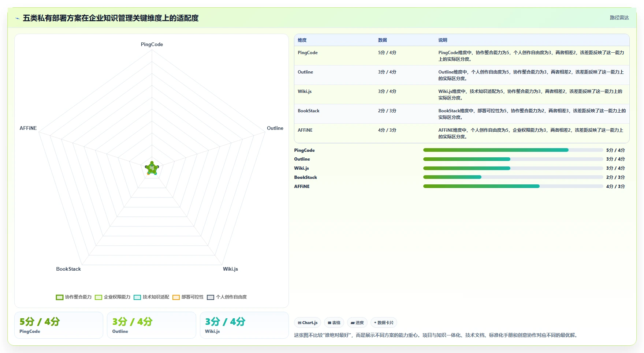644x353 pixels.
Task: Open the PingCode 5分 / 4分 data card
Action: click(59, 325)
